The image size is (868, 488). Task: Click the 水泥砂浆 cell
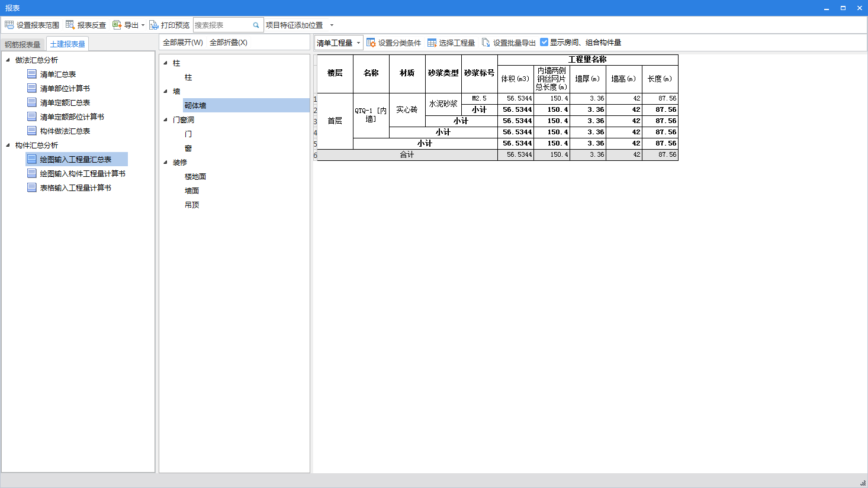coord(443,104)
